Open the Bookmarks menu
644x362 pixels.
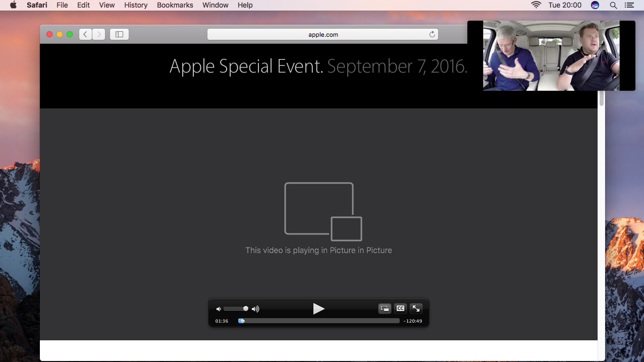(x=175, y=5)
